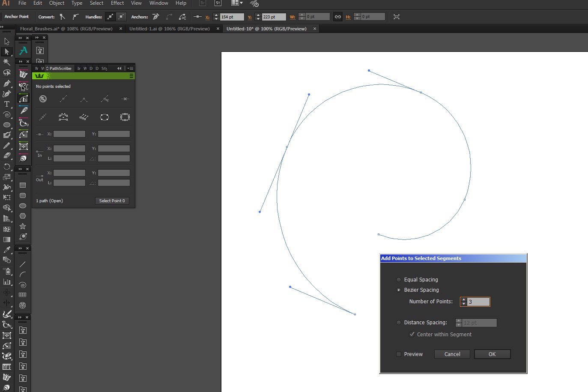Open the arrange documents dropdown
The image size is (588, 392).
(237, 3)
